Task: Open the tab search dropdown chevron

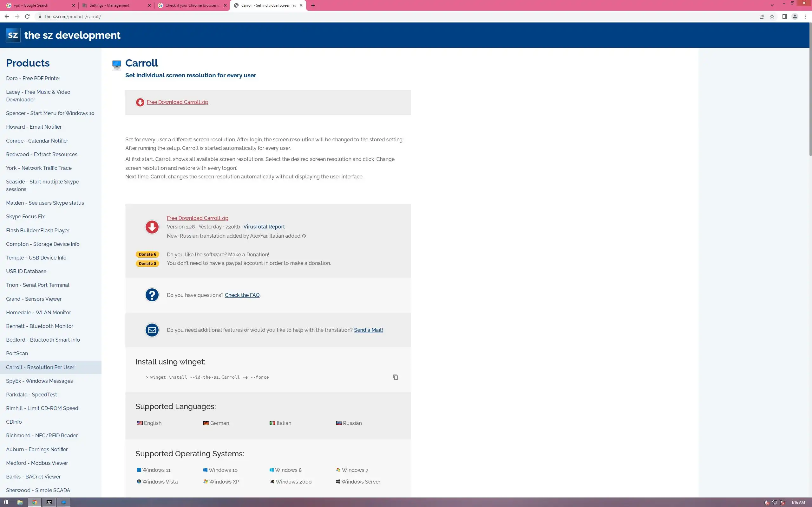Action: click(x=772, y=5)
